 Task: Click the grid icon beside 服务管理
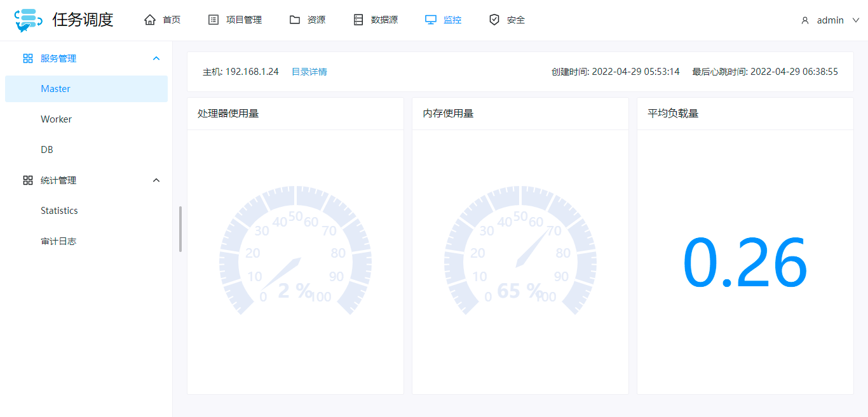[x=28, y=58]
